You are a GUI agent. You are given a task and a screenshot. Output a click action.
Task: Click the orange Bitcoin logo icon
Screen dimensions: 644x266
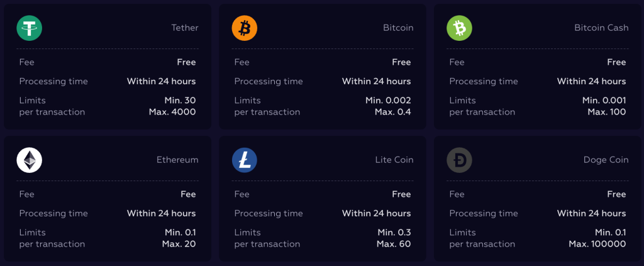[245, 28]
